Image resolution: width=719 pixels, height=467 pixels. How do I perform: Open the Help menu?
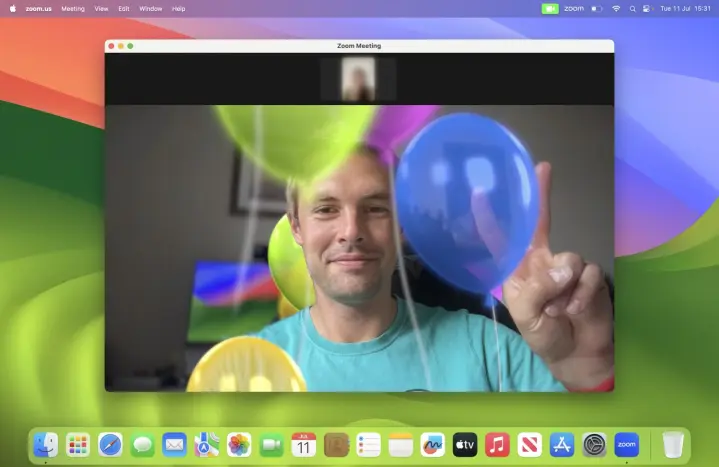tap(178, 9)
